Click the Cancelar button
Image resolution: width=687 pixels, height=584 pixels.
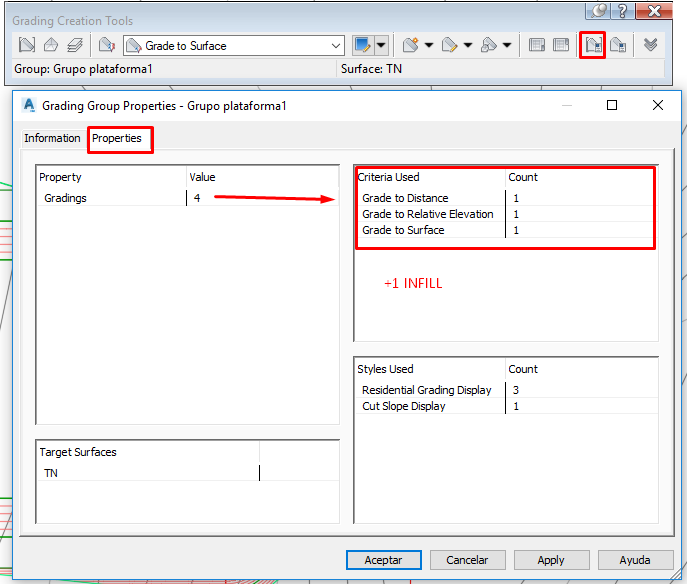click(467, 560)
